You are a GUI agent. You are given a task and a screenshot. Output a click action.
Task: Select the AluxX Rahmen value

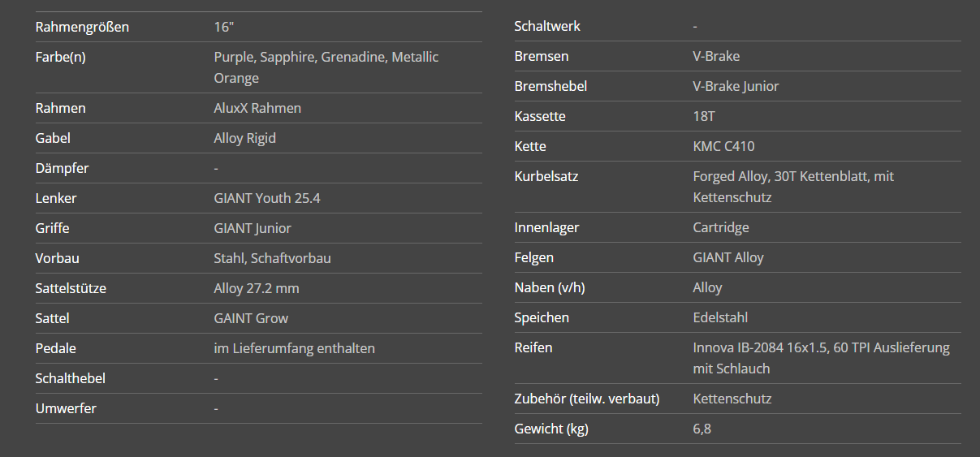point(257,108)
